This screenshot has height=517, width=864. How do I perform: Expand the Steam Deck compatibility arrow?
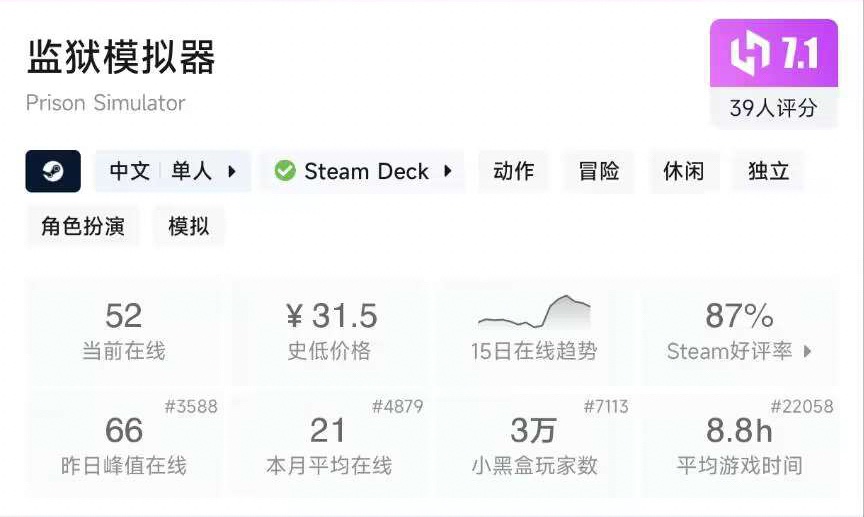pos(447,171)
